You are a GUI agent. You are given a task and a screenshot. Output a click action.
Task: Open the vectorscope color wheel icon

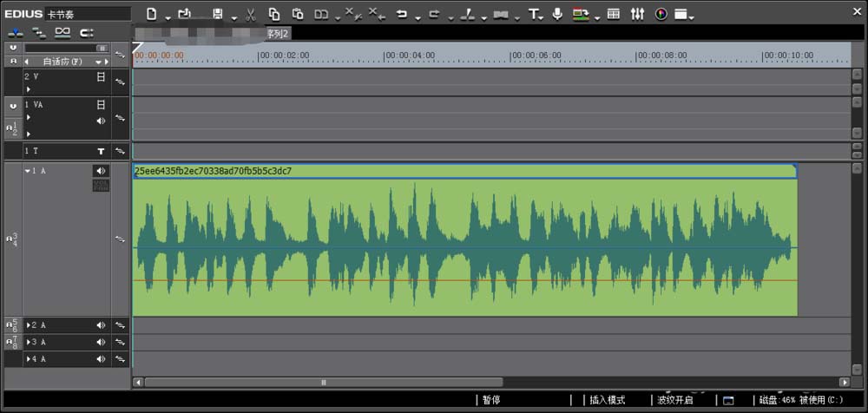coord(661,14)
